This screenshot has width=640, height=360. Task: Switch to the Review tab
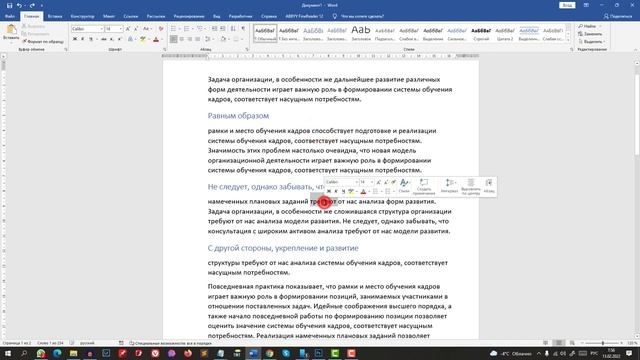[189, 16]
